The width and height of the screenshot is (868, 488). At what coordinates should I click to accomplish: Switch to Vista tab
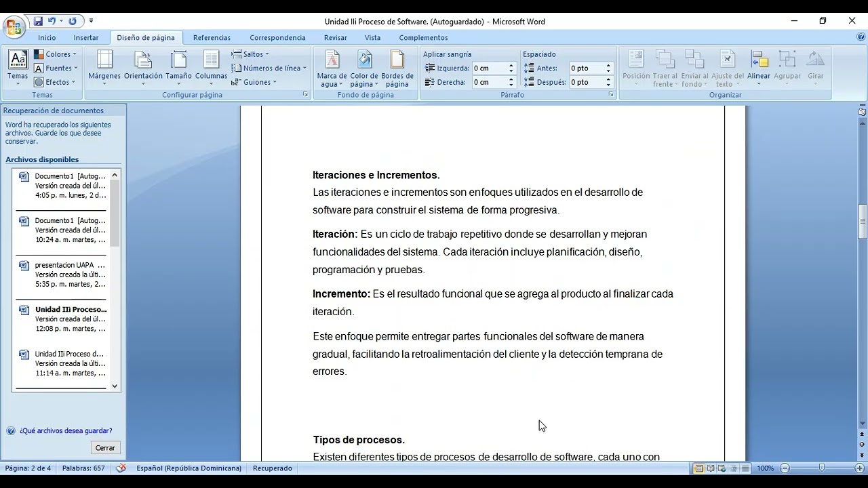pos(372,38)
